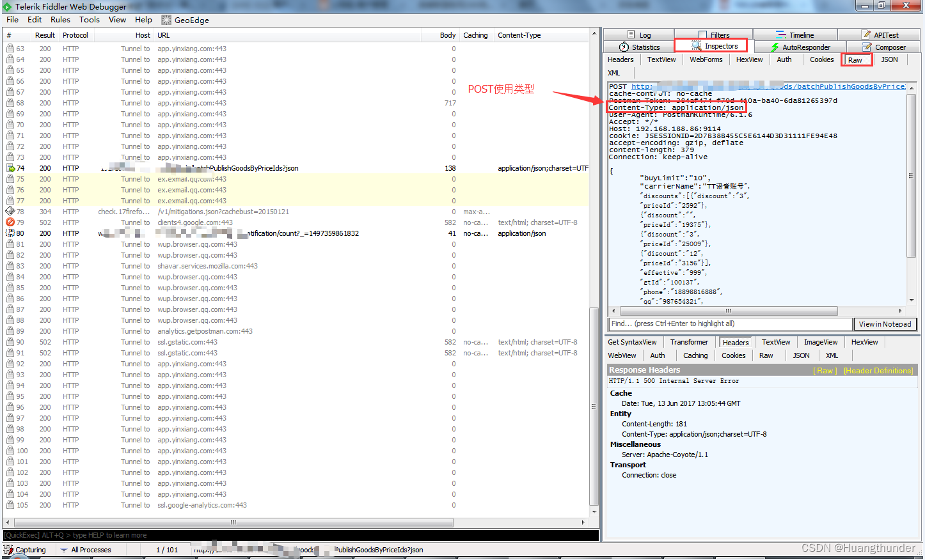Switch to the Timeline tab

[795, 35]
